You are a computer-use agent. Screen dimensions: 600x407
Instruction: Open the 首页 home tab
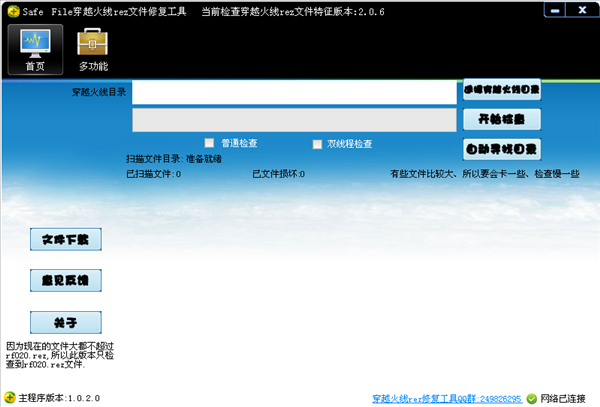point(35,49)
